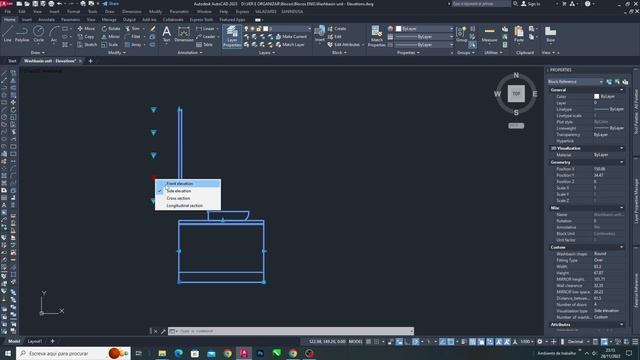The height and width of the screenshot is (360, 640).
Task: Select the Text annotation tool
Action: tap(167, 34)
